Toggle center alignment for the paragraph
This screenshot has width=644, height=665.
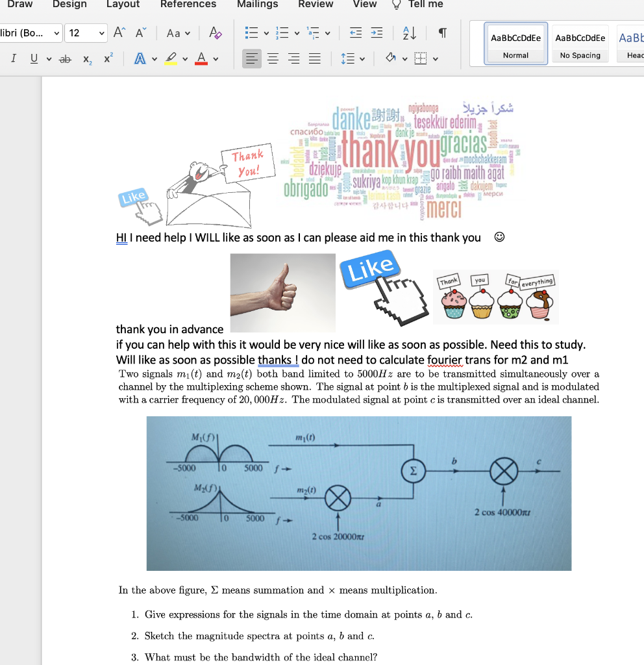[x=273, y=58]
